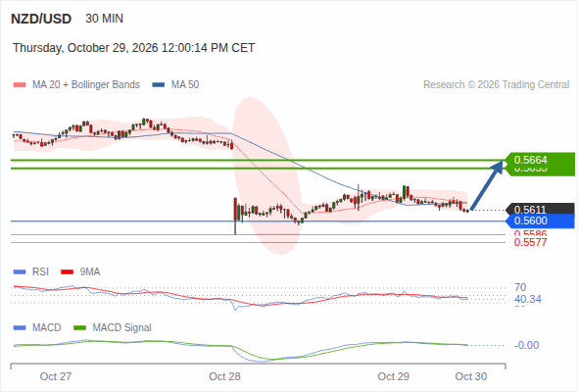Click the Oct 30 date axis label
The image size is (578, 392).
(471, 376)
